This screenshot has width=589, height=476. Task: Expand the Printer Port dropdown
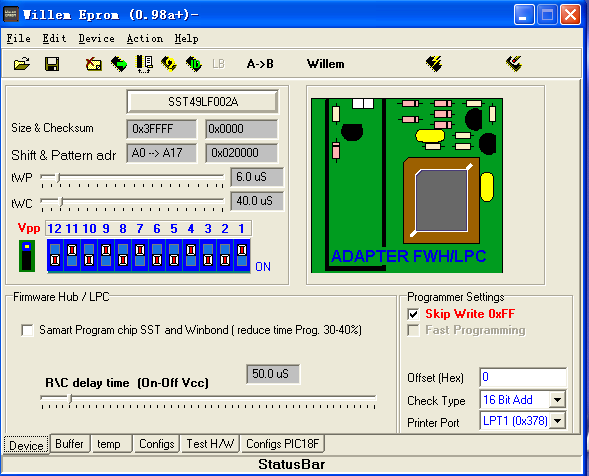click(557, 421)
